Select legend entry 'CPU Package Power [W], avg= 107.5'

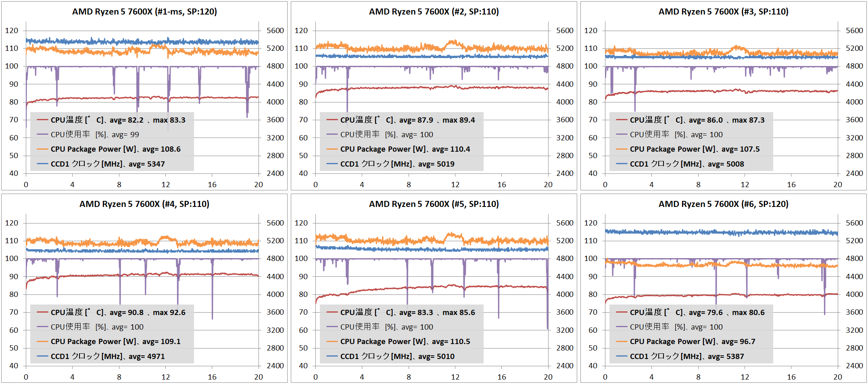688,149
